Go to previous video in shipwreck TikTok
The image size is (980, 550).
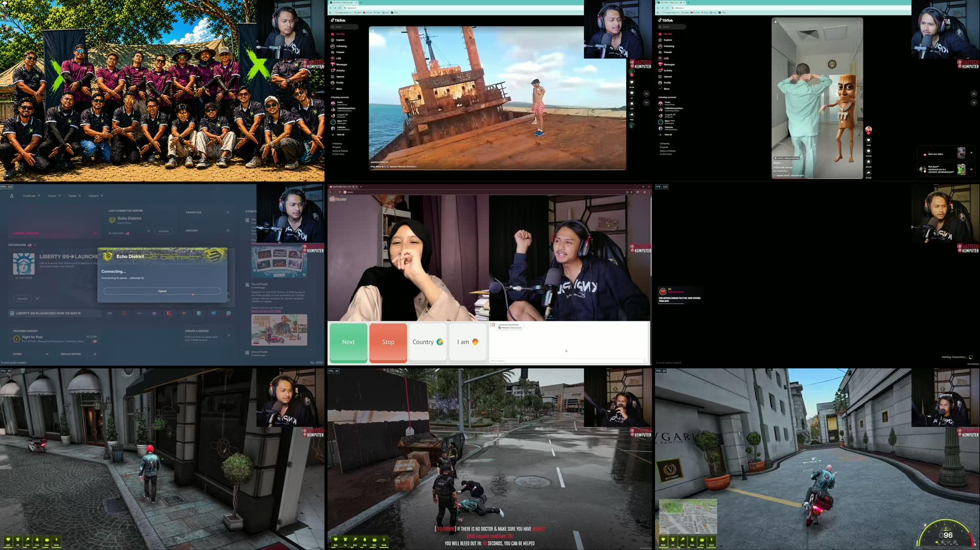point(646,94)
